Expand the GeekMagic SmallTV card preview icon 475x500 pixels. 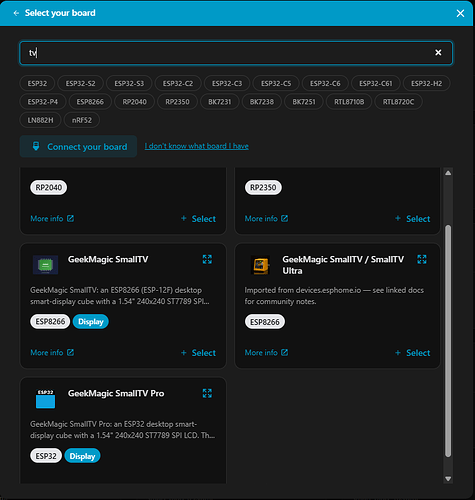point(207,259)
